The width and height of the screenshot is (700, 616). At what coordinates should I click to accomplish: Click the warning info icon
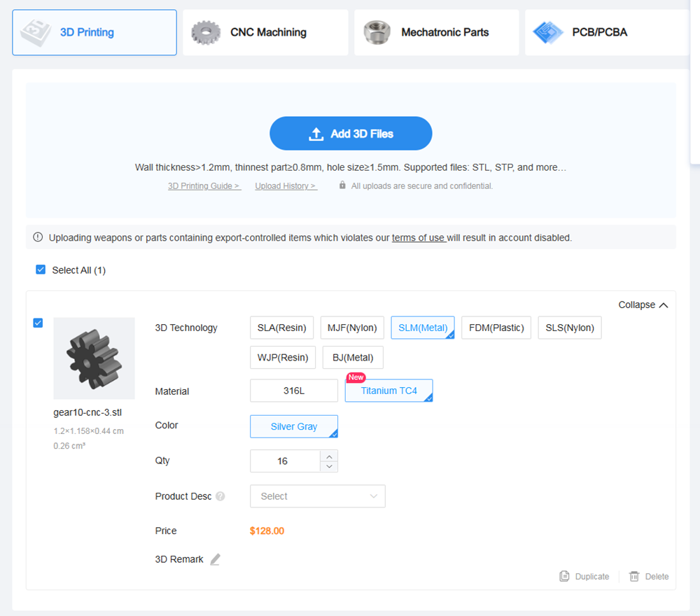(38, 237)
